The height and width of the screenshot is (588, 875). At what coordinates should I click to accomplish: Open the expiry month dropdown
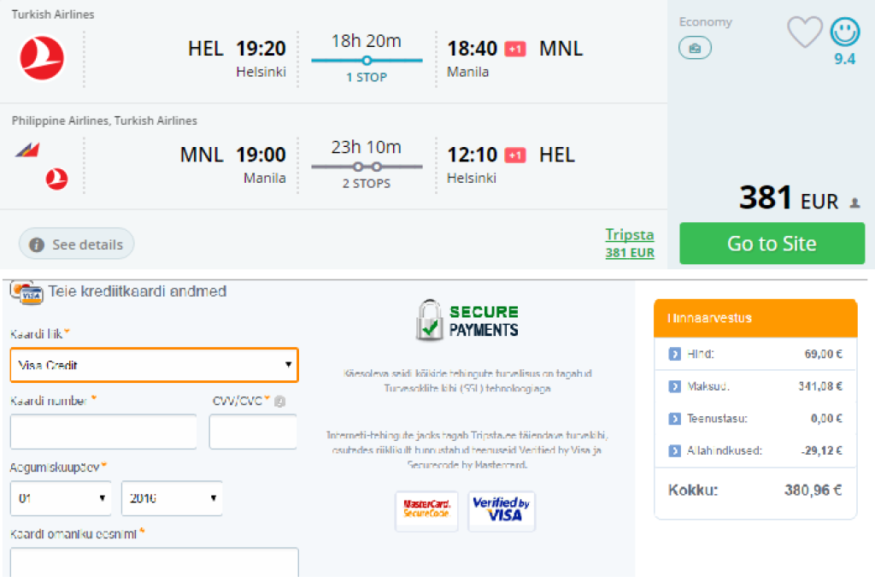[x=62, y=498]
